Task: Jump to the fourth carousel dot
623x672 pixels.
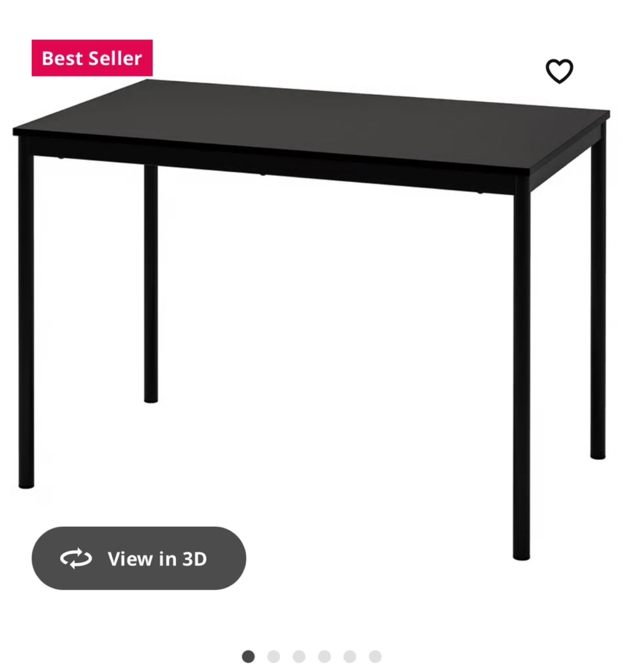Action: 324,657
